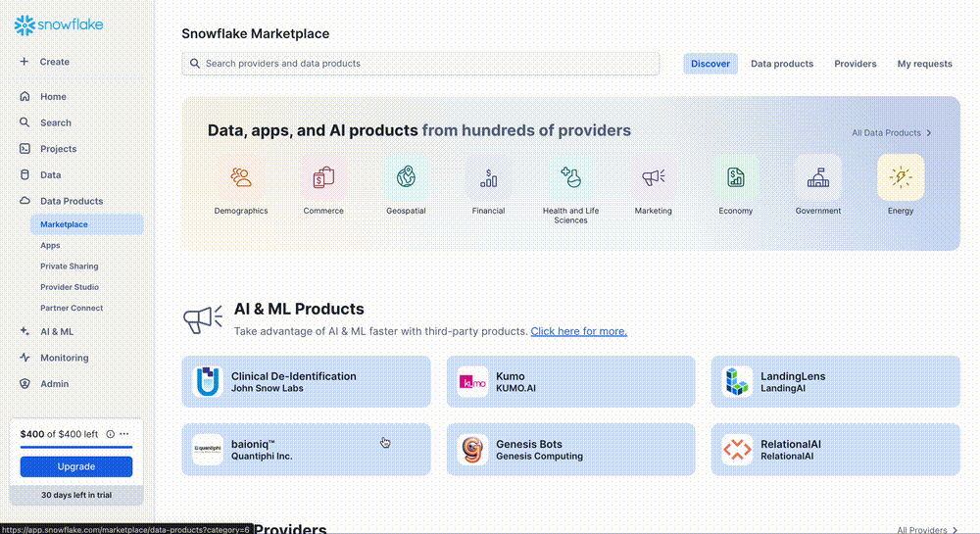The width and height of the screenshot is (980, 534).
Task: Open the trial credits more options menu
Action: tap(124, 434)
